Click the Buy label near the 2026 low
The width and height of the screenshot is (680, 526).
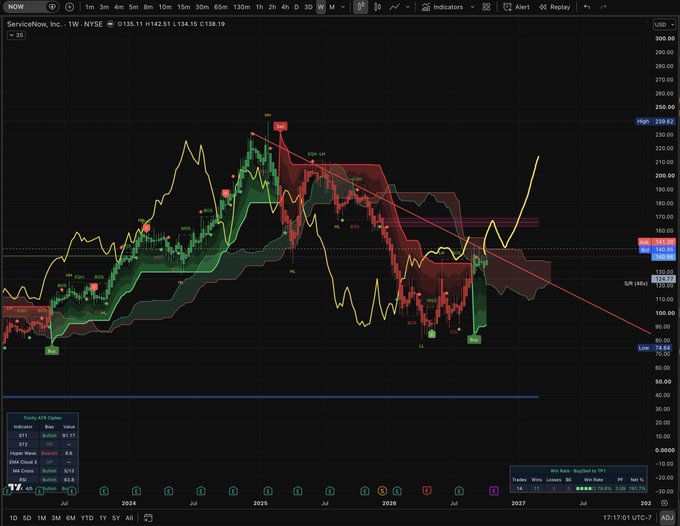pos(474,340)
